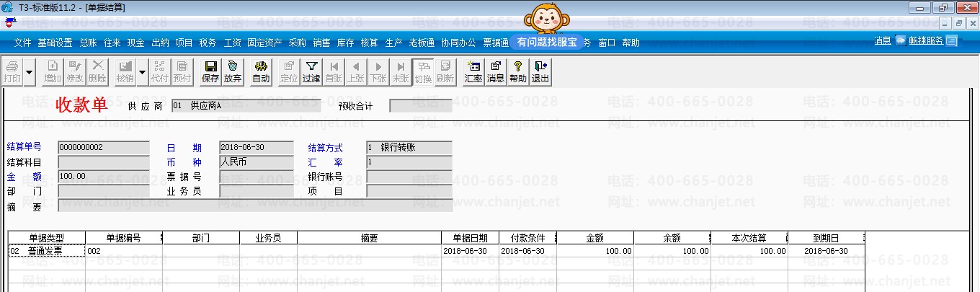Open the 协同办公 menu
This screenshot has height=292, width=980.
pyautogui.click(x=458, y=43)
